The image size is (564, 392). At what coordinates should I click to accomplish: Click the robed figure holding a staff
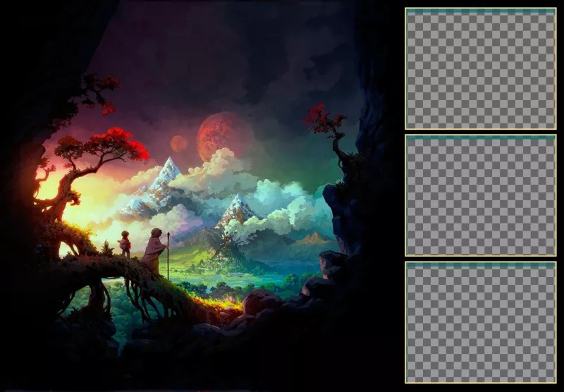click(154, 250)
